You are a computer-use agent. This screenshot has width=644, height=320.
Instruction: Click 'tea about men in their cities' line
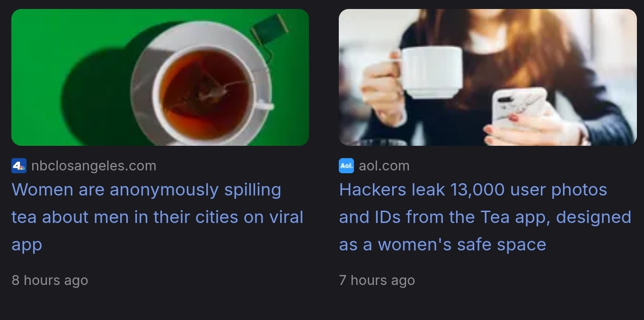(125, 217)
